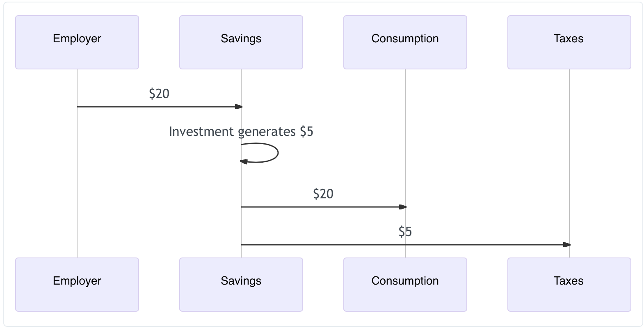
Task: Click the arrowhead reaching the Consumption lifeline
Action: point(403,207)
